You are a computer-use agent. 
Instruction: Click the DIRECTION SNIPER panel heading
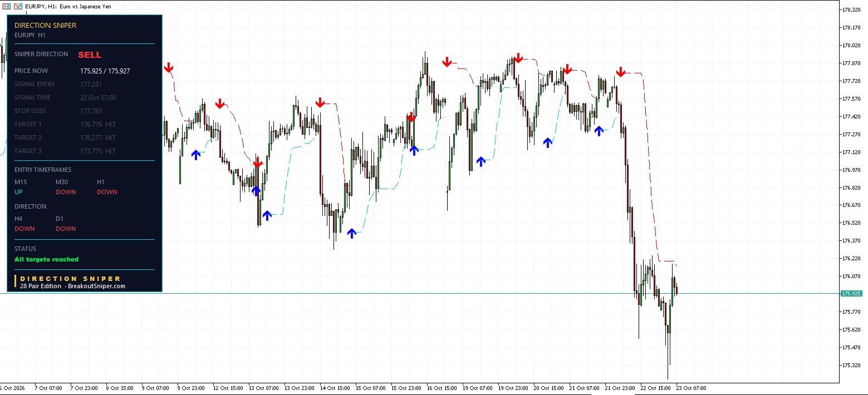pyautogui.click(x=46, y=25)
